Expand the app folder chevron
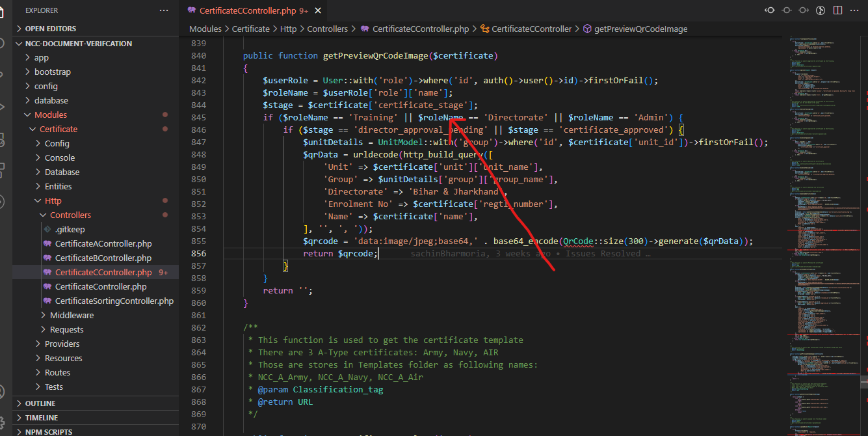The image size is (868, 436). 28,58
